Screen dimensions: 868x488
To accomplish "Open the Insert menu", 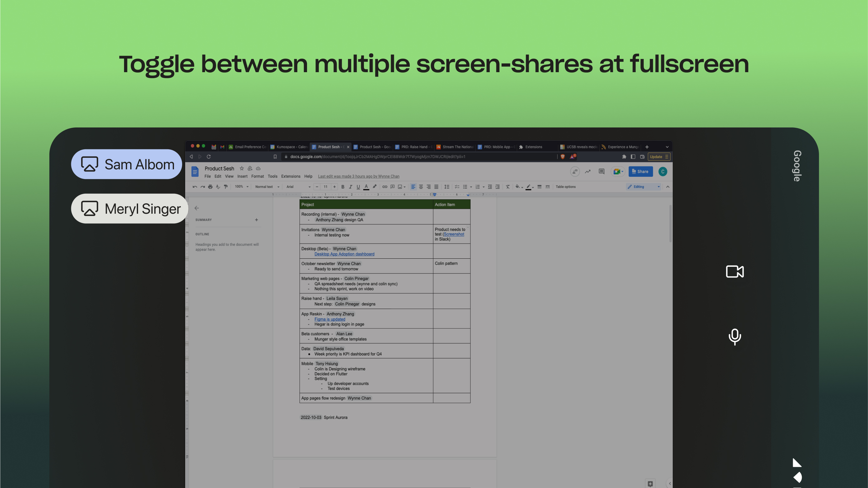I will (242, 176).
